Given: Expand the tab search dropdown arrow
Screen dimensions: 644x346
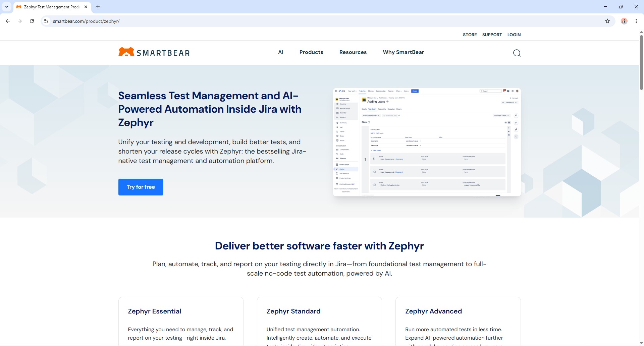Looking at the screenshot, I should pos(7,7).
